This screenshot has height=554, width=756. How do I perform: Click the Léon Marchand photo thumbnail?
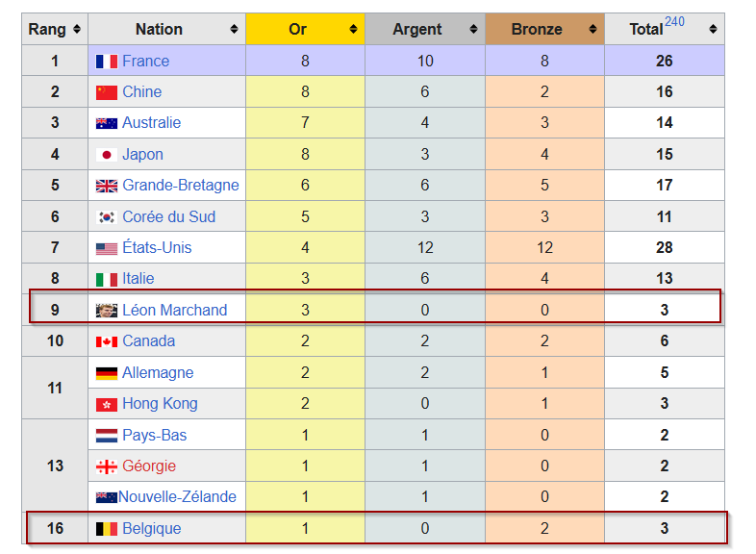coord(107,311)
